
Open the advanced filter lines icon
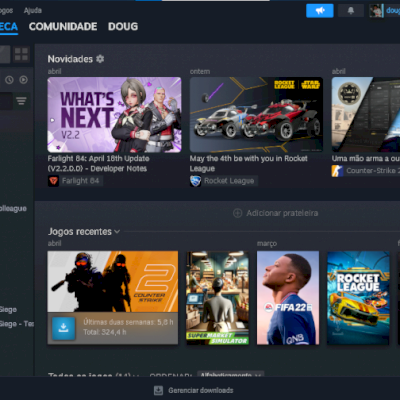(x=21, y=101)
